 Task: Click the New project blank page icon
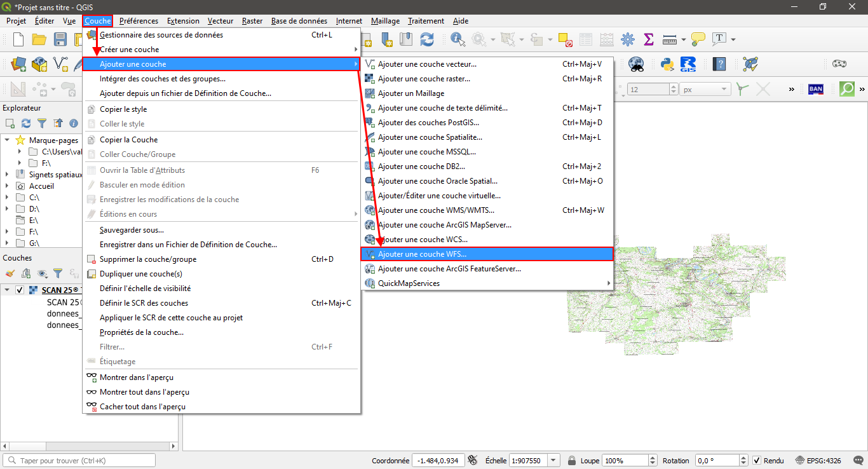[x=18, y=39]
